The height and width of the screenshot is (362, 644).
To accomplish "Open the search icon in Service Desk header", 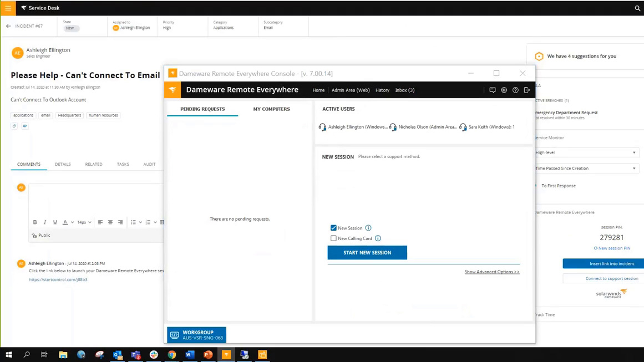I will (637, 8).
